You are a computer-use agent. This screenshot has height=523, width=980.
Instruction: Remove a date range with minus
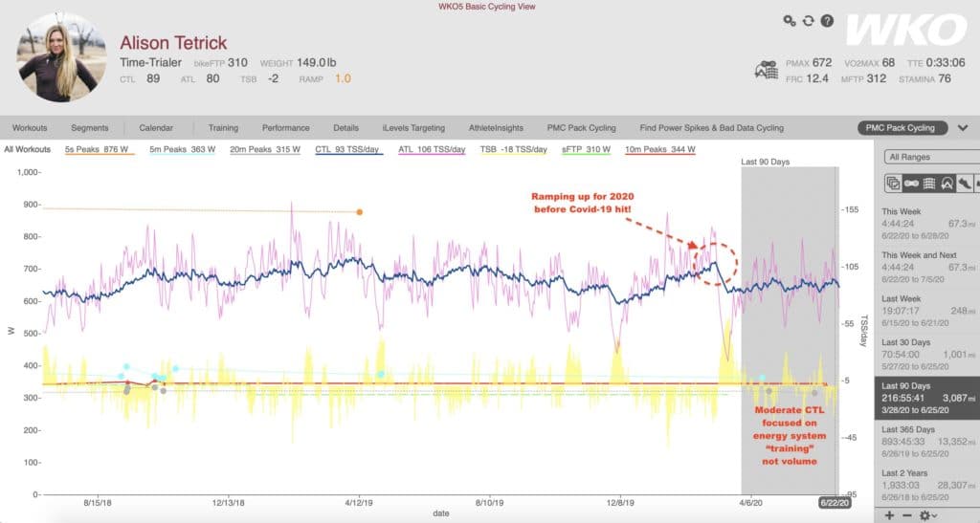[x=907, y=515]
